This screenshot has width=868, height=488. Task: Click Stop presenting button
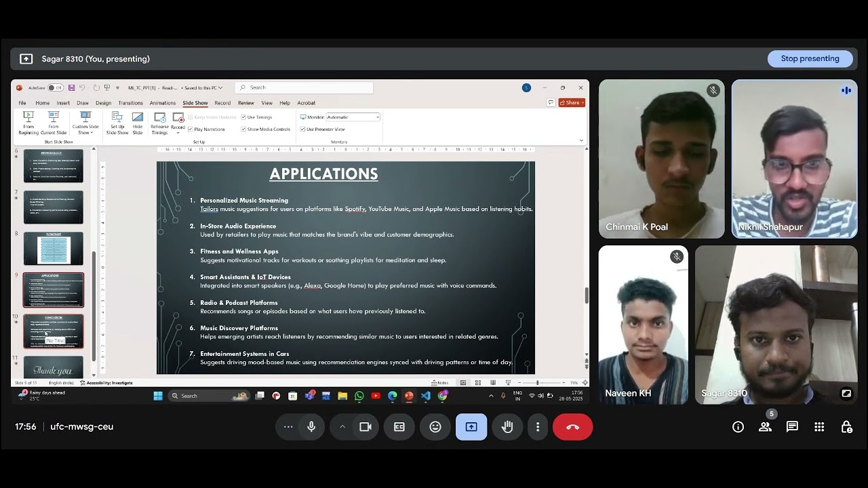click(x=810, y=59)
